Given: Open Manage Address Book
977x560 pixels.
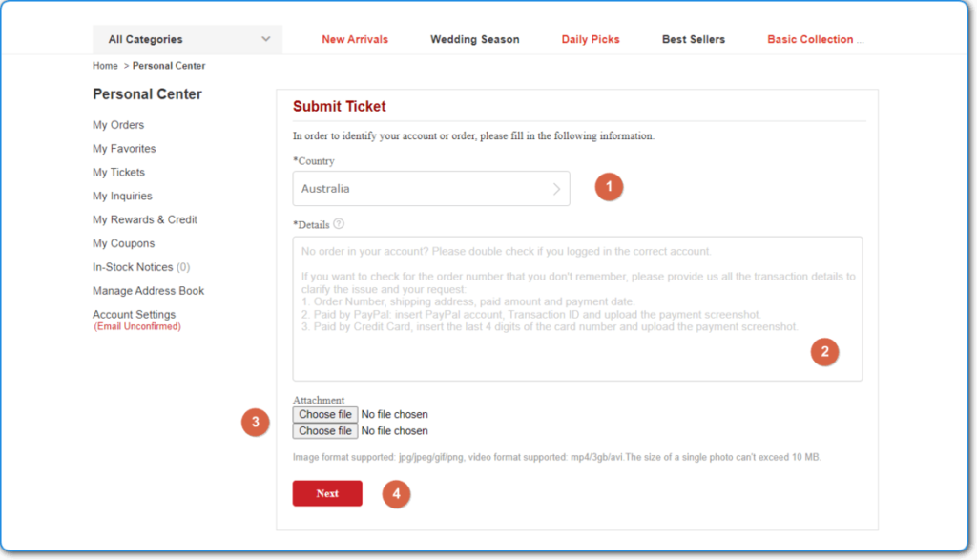Looking at the screenshot, I should [x=148, y=291].
